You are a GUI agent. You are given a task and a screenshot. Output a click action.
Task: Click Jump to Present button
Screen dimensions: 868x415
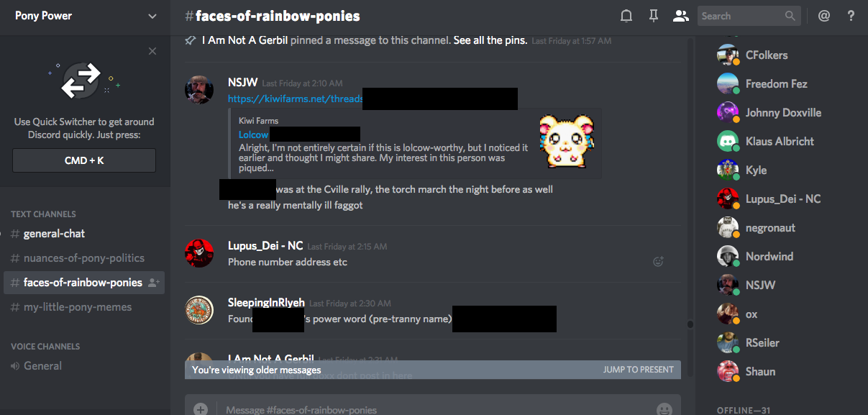coord(638,370)
